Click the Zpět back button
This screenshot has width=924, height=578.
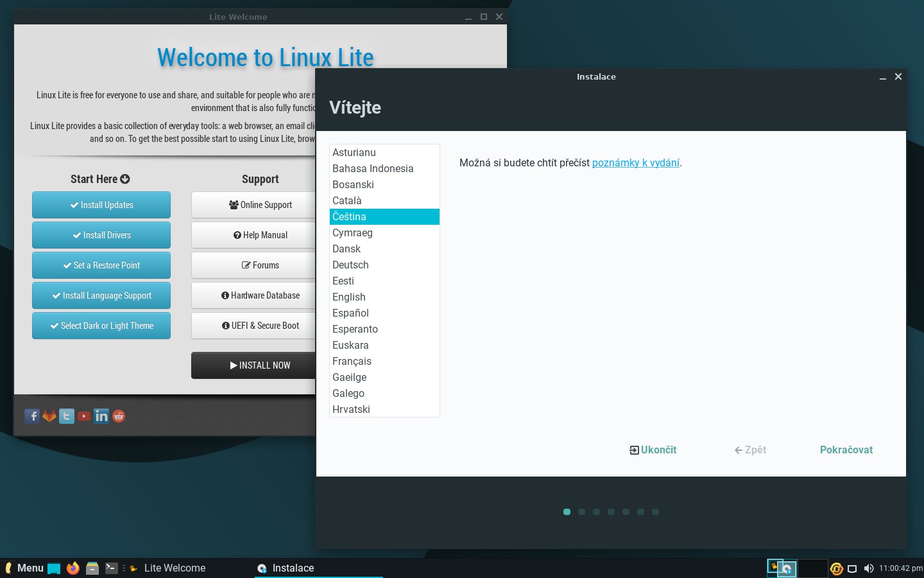coord(750,450)
